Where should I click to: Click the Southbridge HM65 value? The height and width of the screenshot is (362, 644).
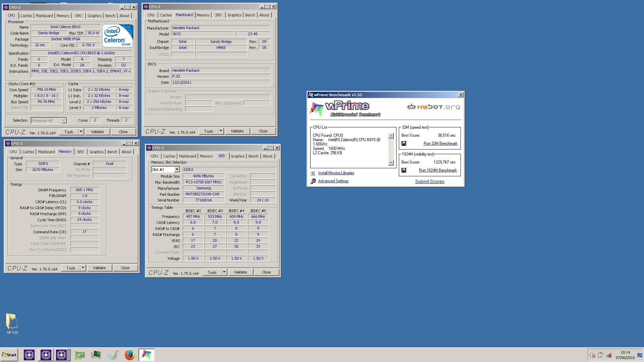221,48
